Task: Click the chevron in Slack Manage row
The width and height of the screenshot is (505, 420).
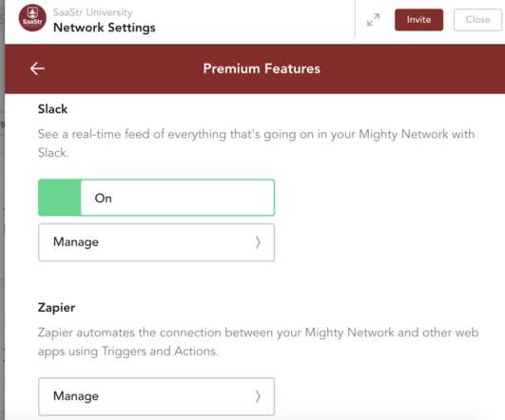Action: 258,242
